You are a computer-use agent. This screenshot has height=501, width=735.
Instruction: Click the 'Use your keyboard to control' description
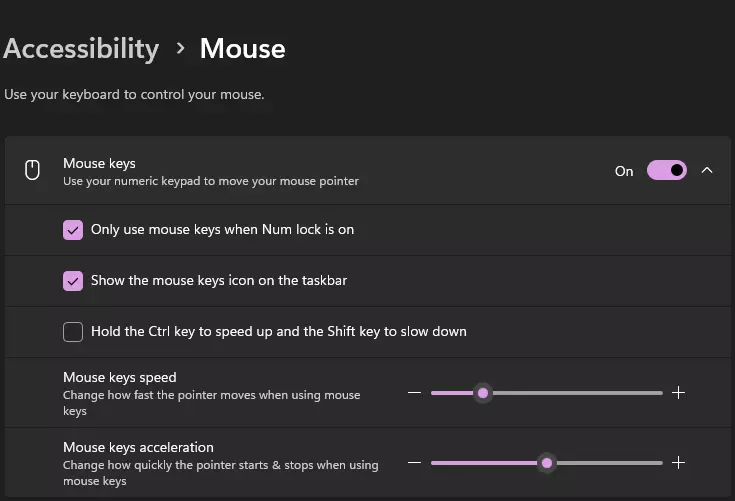(134, 95)
